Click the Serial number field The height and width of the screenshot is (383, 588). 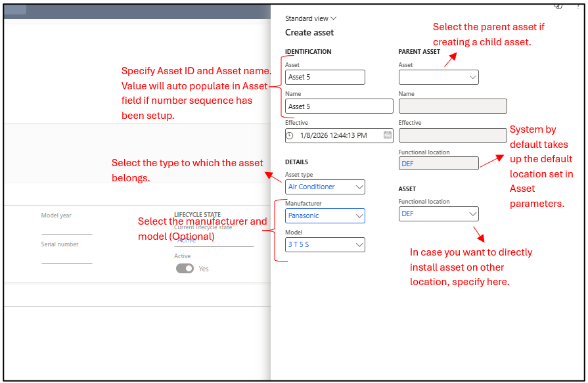point(67,257)
